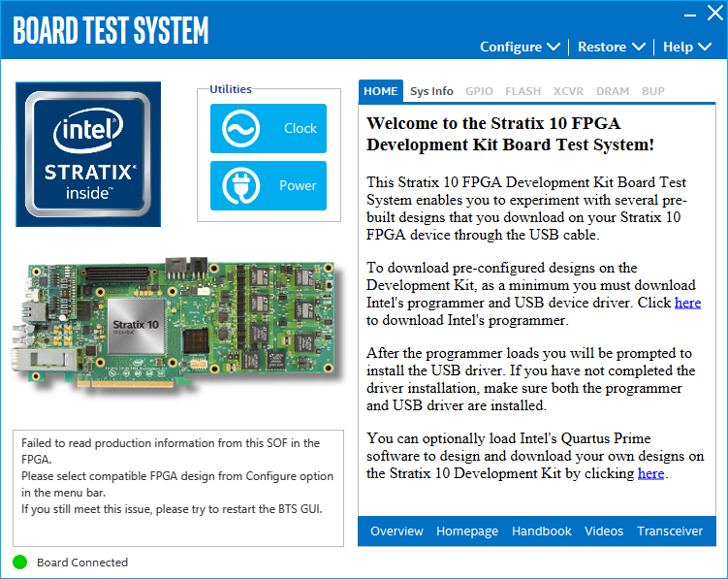Click the sine wave clock icon
The height and width of the screenshot is (579, 728).
(240, 128)
